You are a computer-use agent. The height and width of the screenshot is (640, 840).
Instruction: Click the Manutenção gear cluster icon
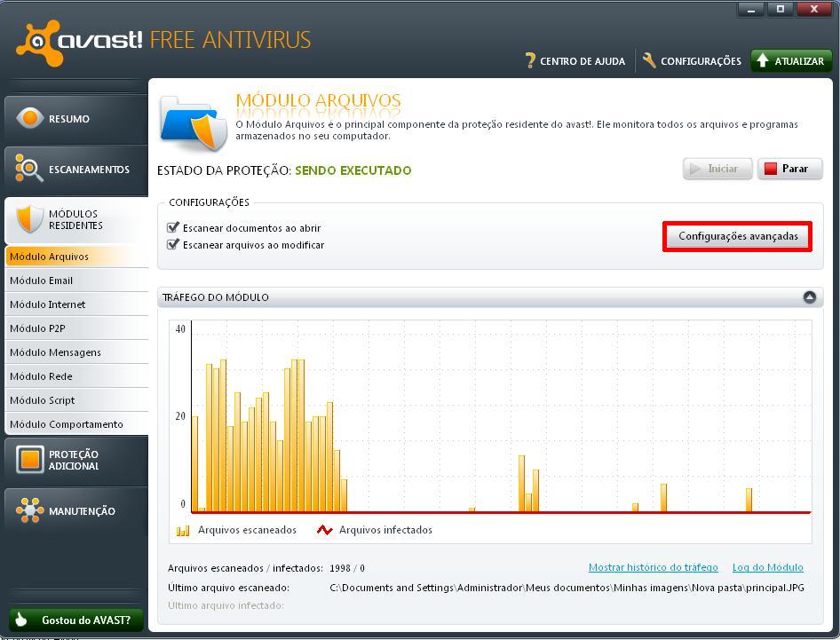[x=29, y=510]
